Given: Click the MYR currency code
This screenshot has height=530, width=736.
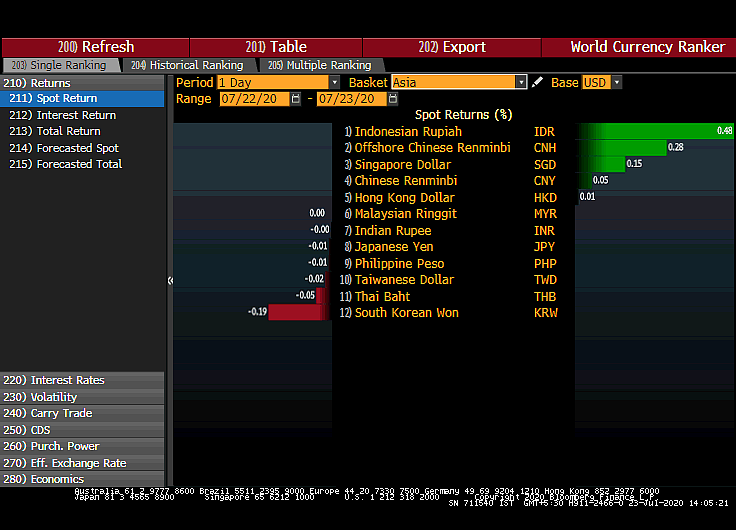Looking at the screenshot, I should 545,214.
